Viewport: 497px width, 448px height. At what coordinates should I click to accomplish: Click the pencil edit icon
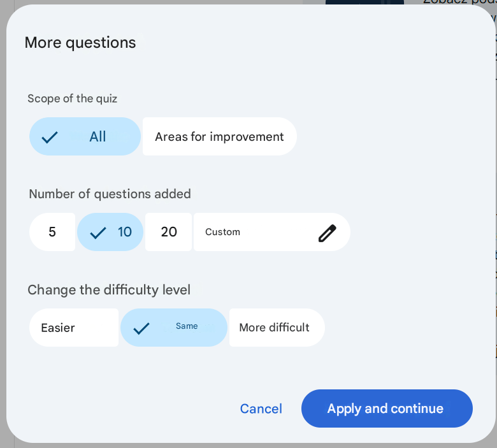pos(327,233)
